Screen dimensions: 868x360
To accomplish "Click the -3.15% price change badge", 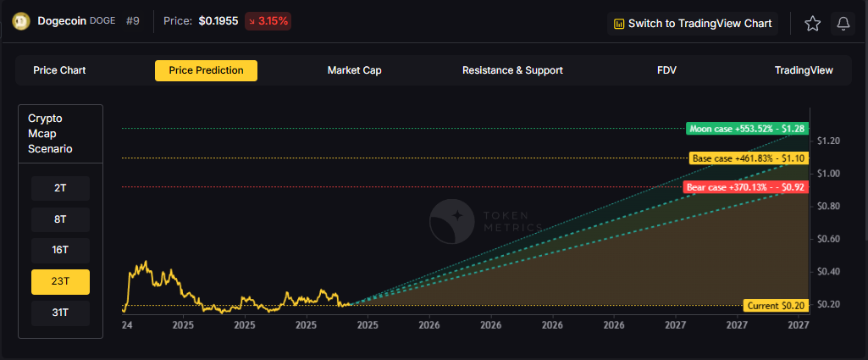I will click(x=268, y=22).
